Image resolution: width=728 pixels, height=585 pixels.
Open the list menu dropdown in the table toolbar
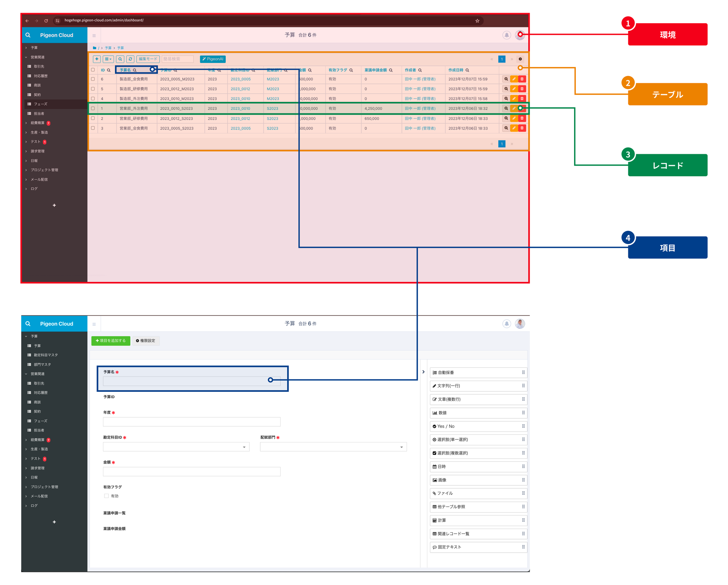(x=108, y=59)
